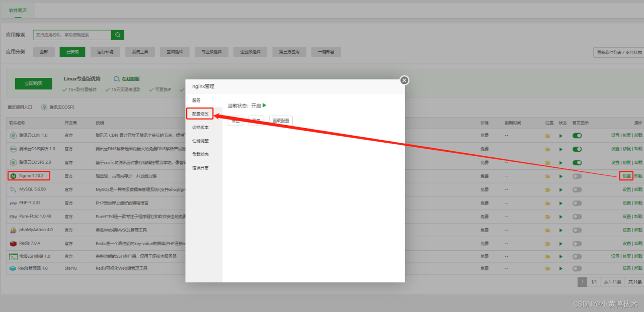Click the Nginx 1.20.2 logo icon
This screenshot has width=644, height=312.
point(14,176)
